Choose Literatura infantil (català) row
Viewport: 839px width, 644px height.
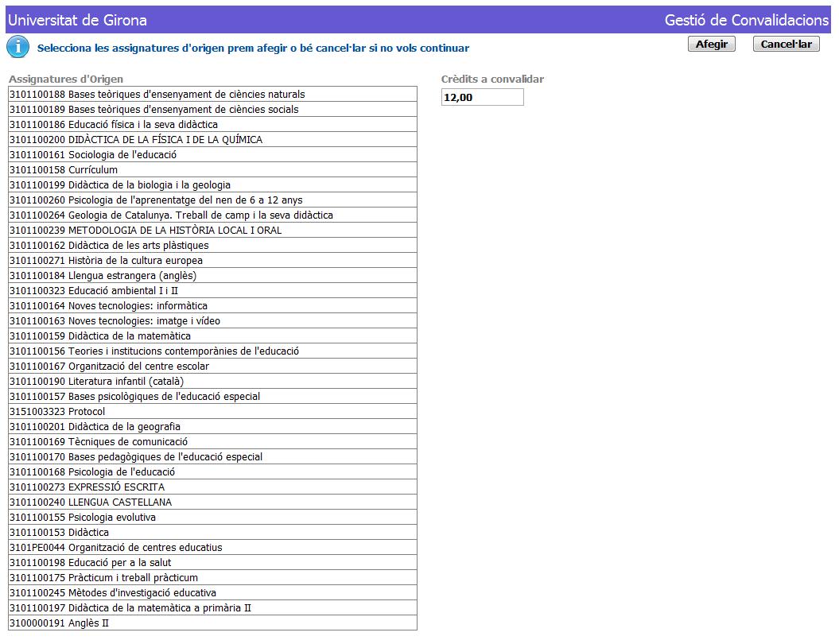pos(126,382)
